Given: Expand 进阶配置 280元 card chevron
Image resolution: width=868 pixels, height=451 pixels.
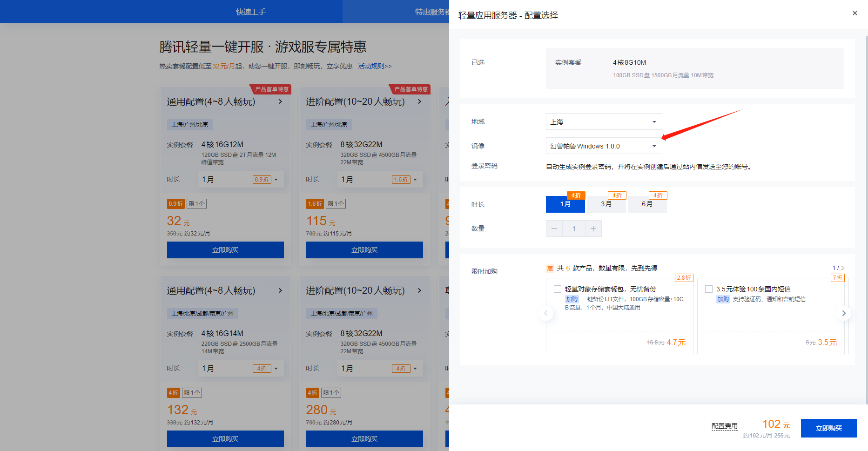Looking at the screenshot, I should tap(419, 290).
